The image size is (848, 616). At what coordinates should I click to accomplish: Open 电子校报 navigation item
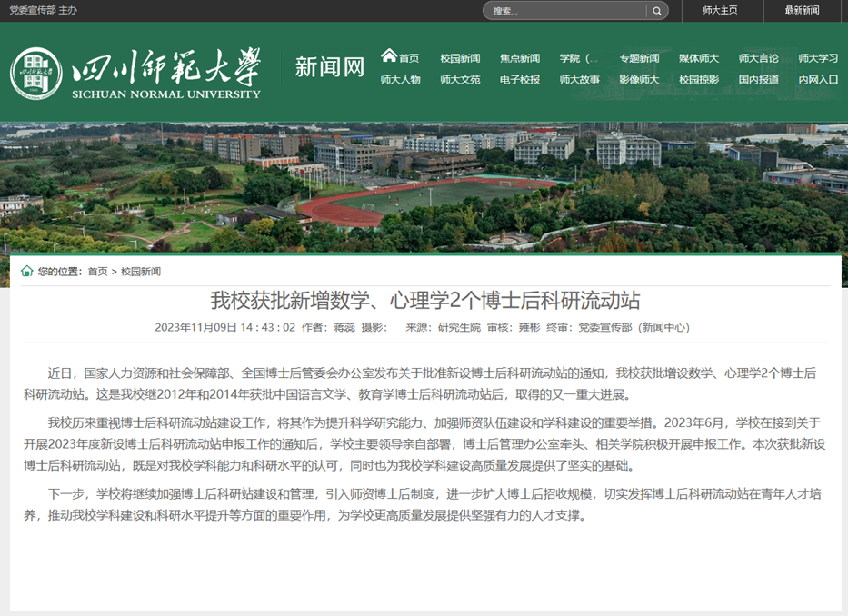click(x=520, y=80)
